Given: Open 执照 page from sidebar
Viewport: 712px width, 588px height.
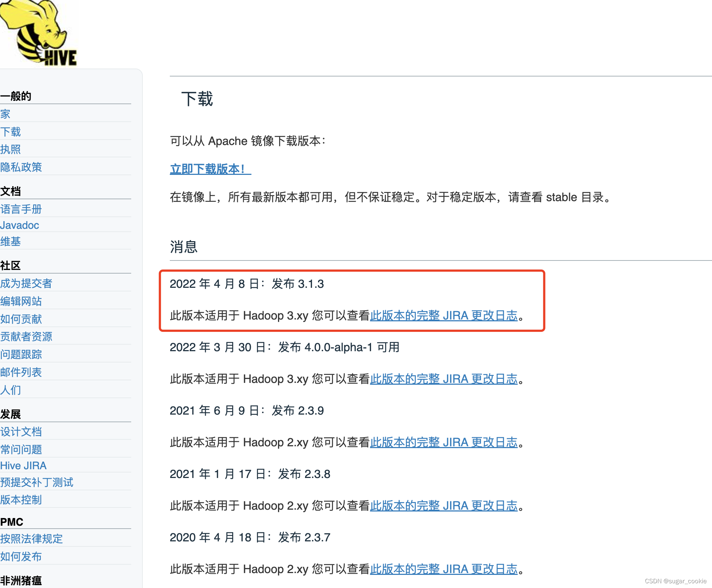Looking at the screenshot, I should (10, 149).
